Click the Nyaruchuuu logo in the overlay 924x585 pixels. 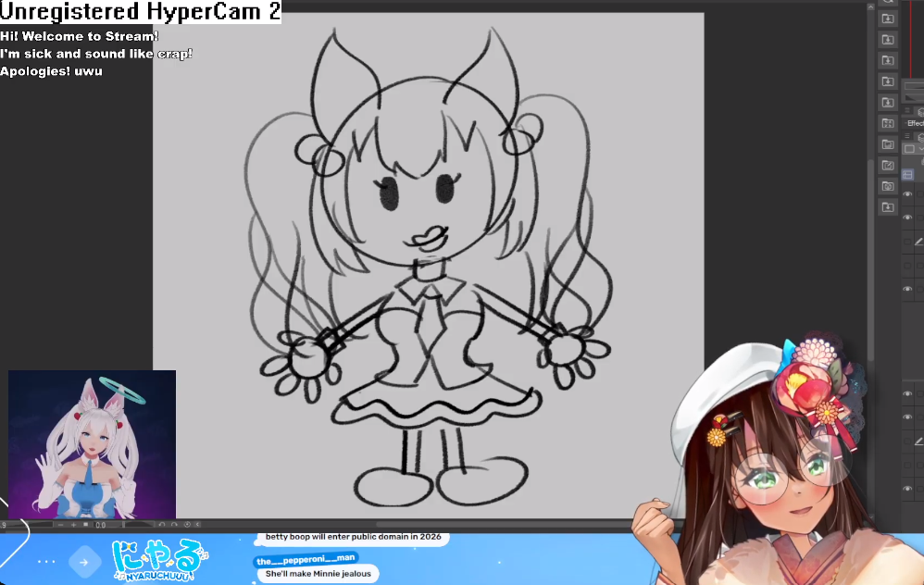tap(159, 560)
